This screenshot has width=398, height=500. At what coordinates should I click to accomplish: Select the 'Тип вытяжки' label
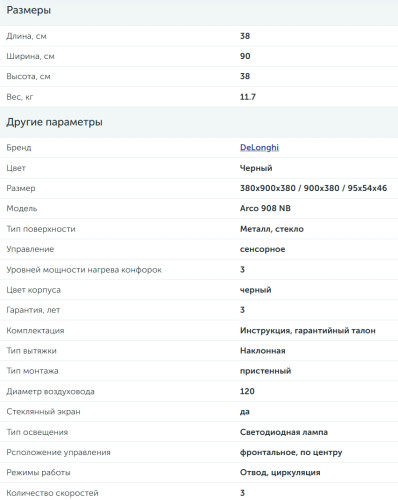31,351
